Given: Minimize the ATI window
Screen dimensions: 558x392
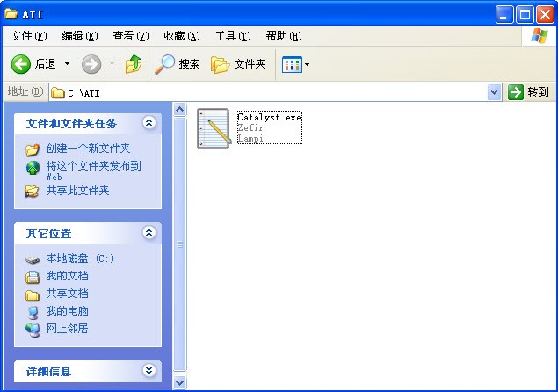Looking at the screenshot, I should [x=504, y=15].
